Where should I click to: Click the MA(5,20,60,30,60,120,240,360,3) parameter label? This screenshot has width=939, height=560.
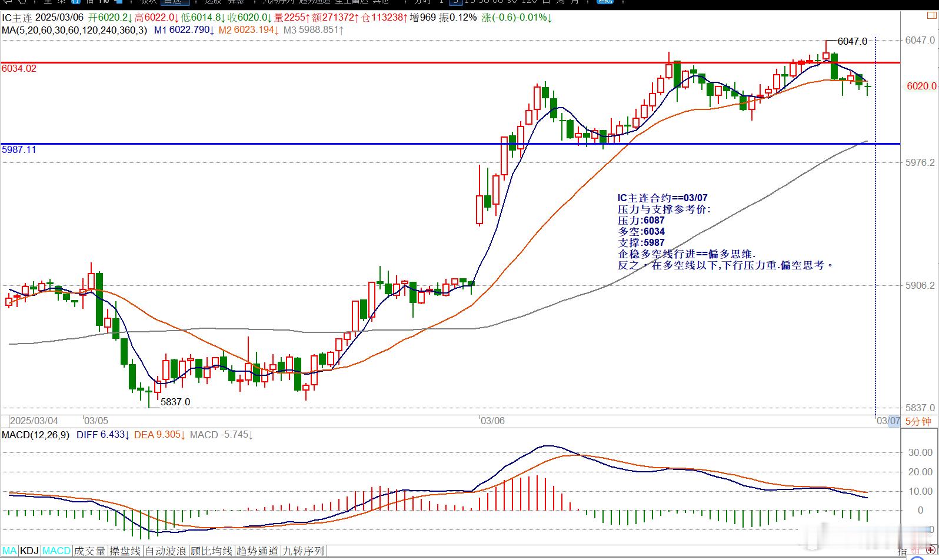pos(75,29)
